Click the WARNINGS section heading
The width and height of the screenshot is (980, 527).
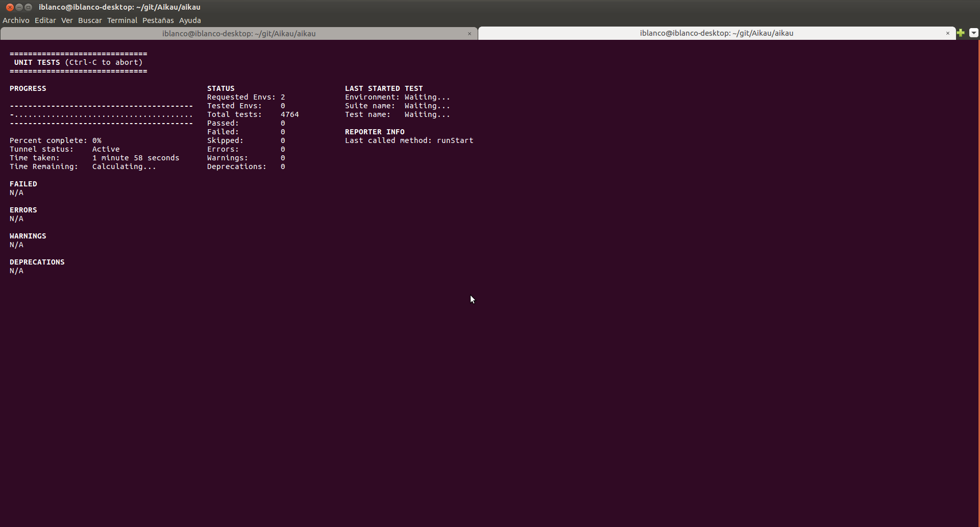coord(28,236)
